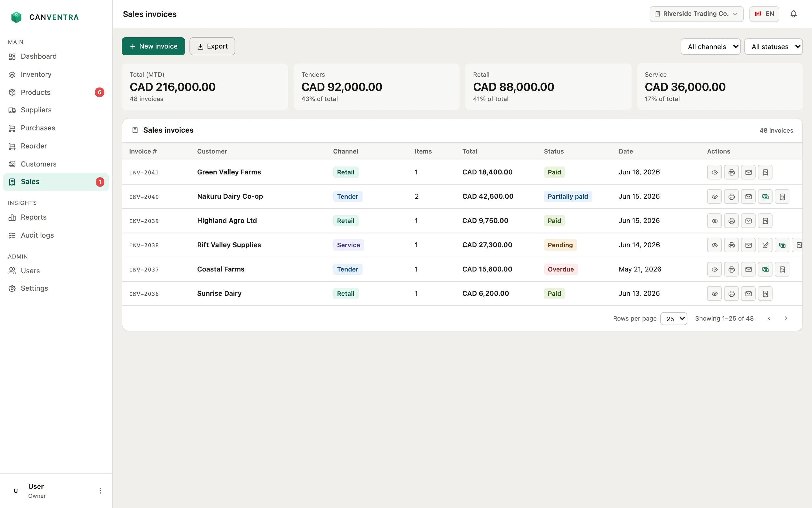The image size is (812, 508).
Task: Open the All statuses filter dropdown
Action: [773, 47]
